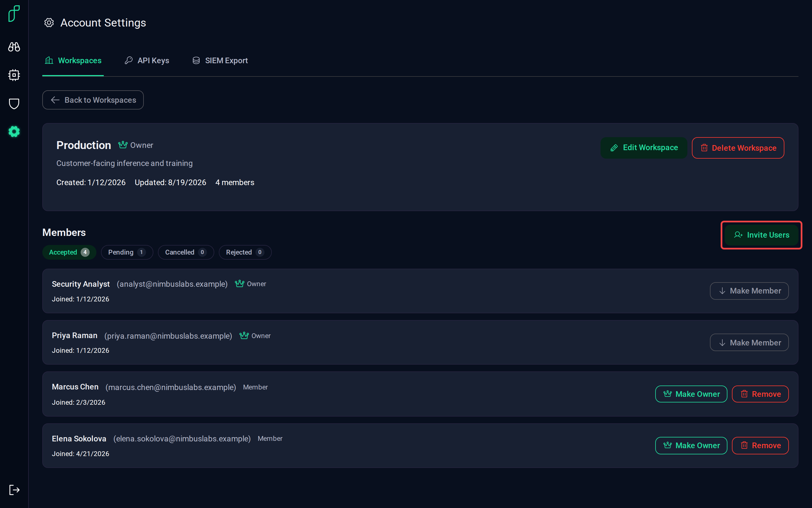Click the crown icon next to Production
This screenshot has width=812, height=508.
123,145
